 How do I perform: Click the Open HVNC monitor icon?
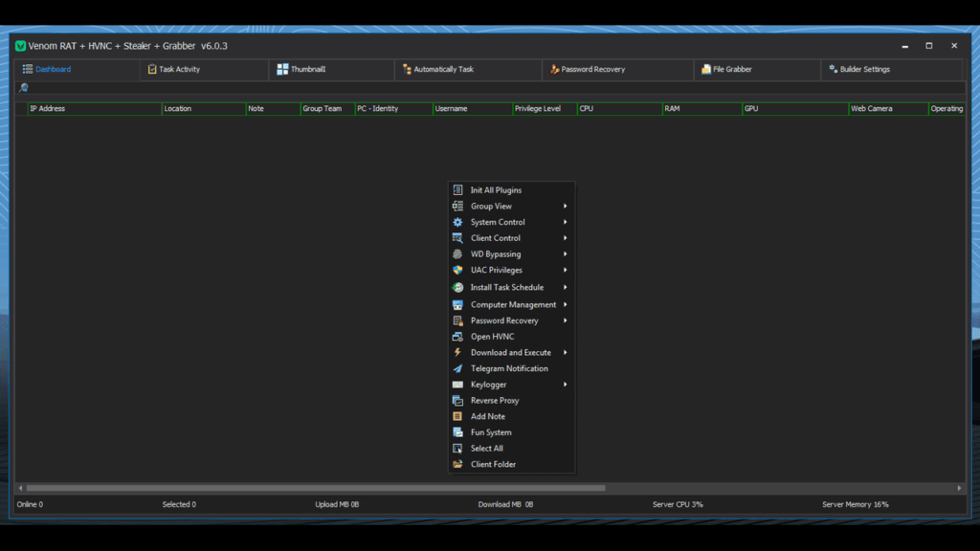coord(457,337)
